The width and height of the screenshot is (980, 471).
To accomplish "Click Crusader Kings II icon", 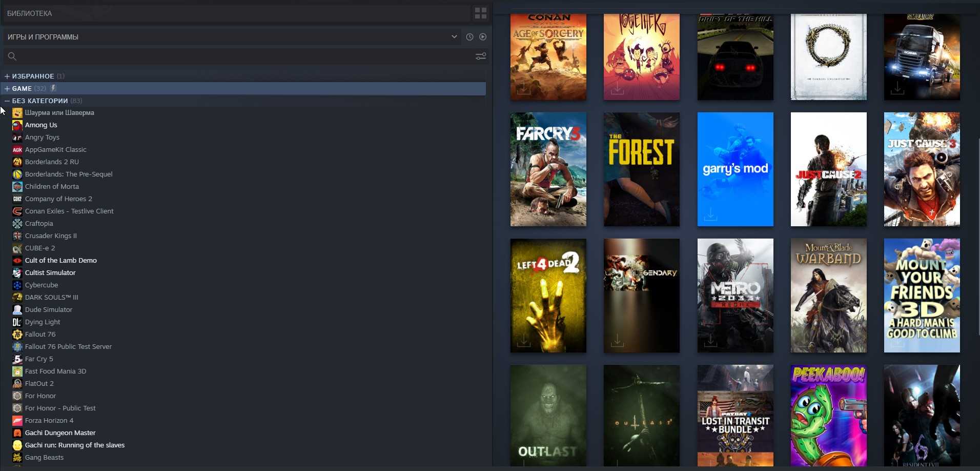I will click(x=17, y=236).
